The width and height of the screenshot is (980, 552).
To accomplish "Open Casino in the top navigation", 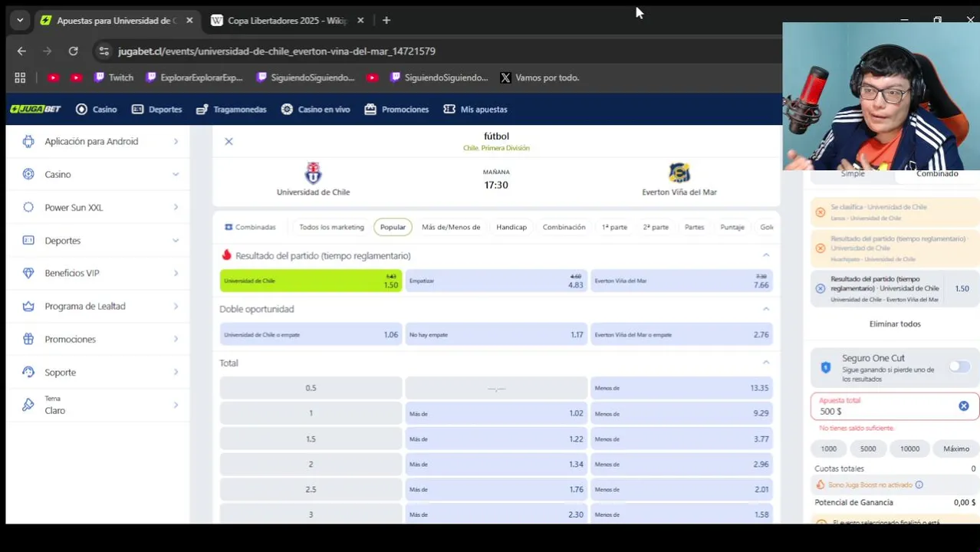I will pyautogui.click(x=97, y=110).
